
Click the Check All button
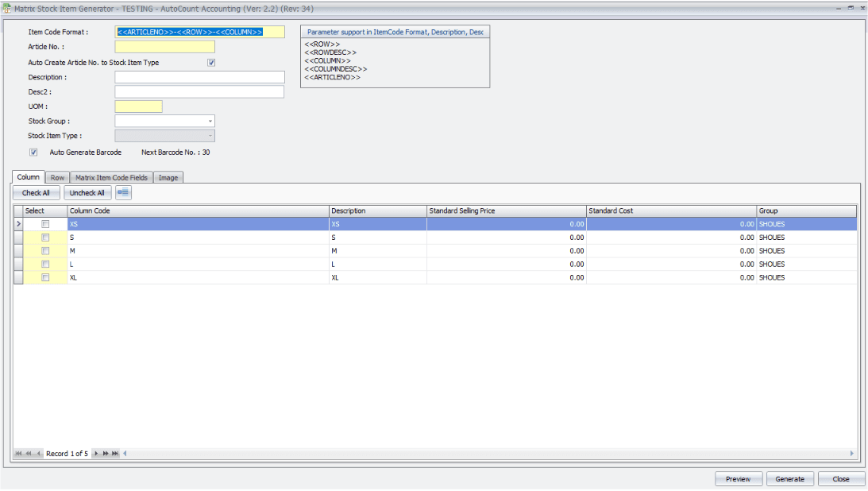[37, 192]
